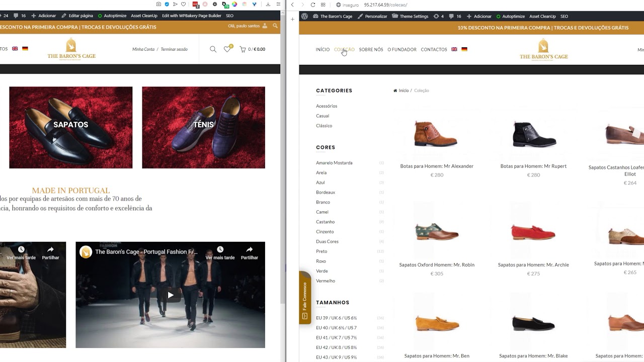Click the Inseguro globe icon in address bar
This screenshot has height=362, width=644.
pyautogui.click(x=338, y=5)
